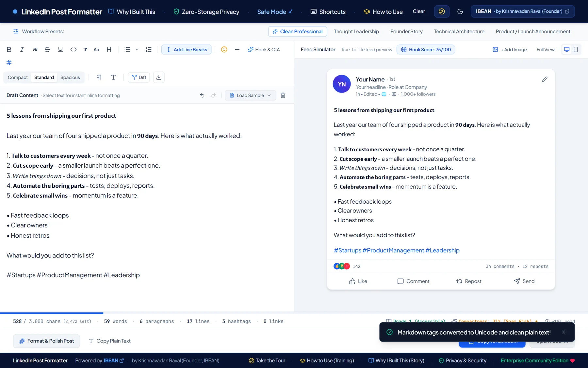
Task: Select the Thought Leadership preset
Action: pos(356,31)
